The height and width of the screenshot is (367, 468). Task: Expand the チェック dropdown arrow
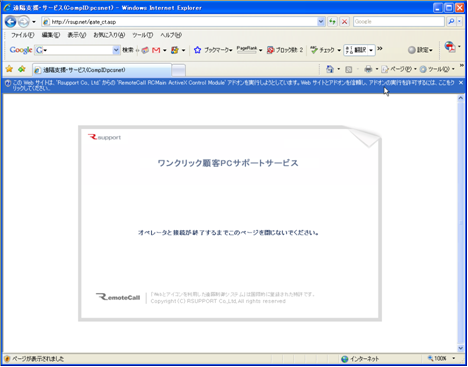(339, 50)
